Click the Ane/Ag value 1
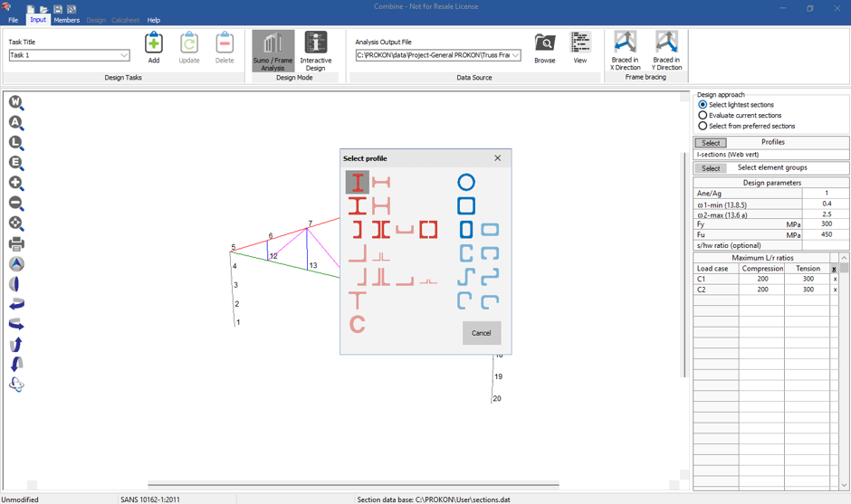 tap(826, 193)
